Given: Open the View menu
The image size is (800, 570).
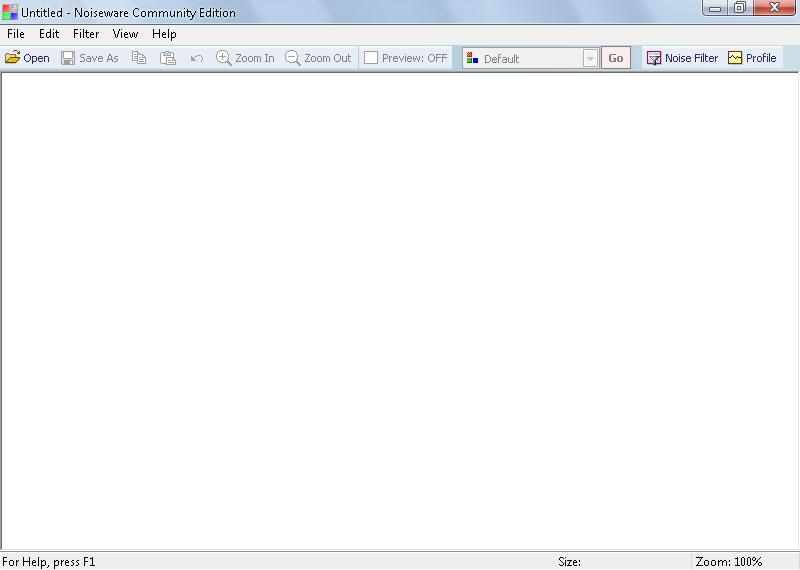Looking at the screenshot, I should [x=125, y=34].
